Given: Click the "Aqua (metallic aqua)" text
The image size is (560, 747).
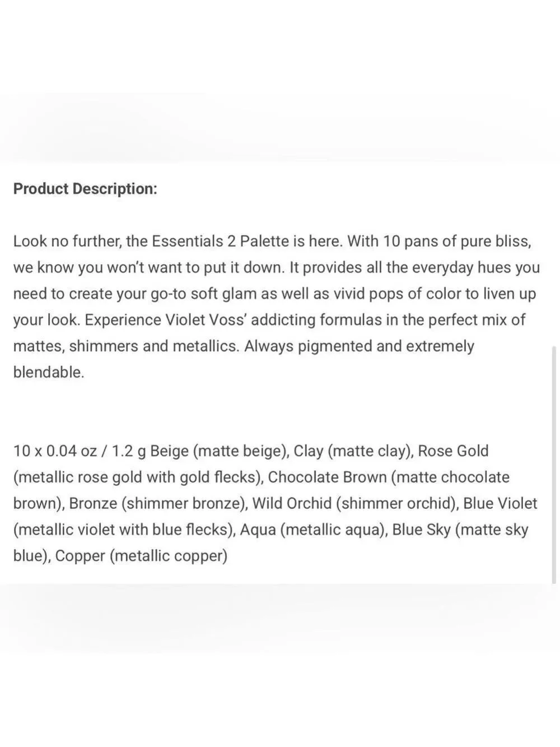Looking at the screenshot, I should coord(314,530).
